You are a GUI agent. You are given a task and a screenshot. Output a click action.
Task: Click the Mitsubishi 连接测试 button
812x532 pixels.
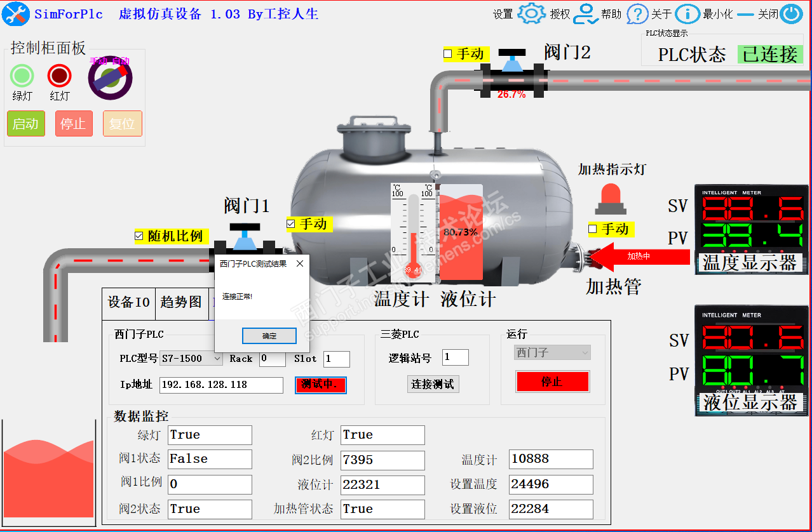point(433,383)
